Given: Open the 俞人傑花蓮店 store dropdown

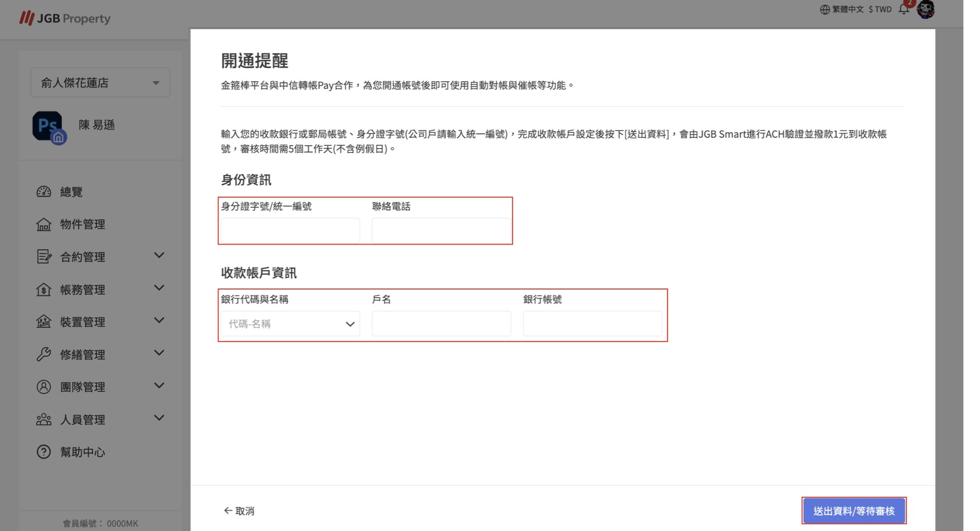Looking at the screenshot, I should tap(100, 83).
